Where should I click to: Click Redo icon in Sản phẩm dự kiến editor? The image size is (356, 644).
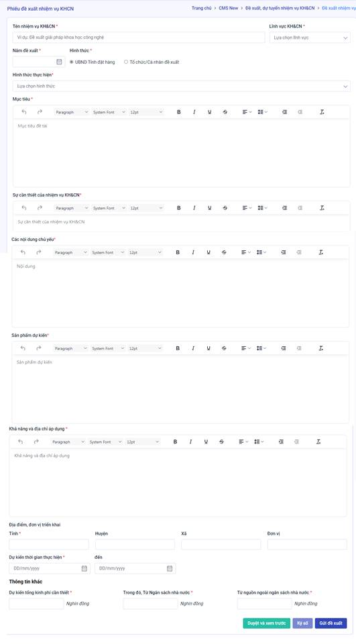(x=39, y=348)
